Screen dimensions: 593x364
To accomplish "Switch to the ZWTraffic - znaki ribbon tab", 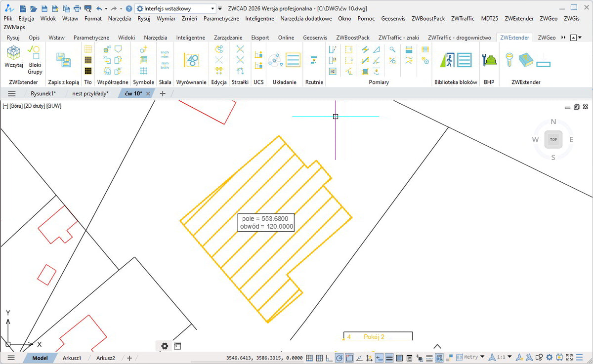I will click(x=399, y=38).
